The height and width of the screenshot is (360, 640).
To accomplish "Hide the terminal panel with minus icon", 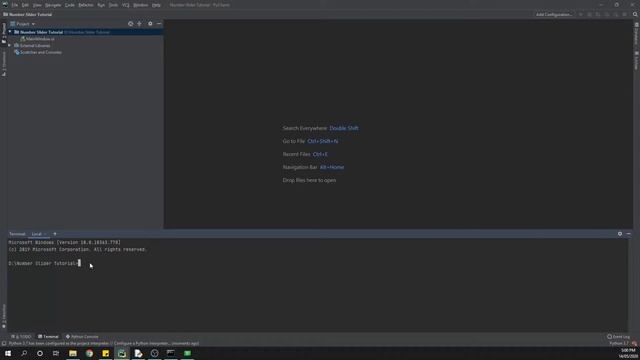I will [629, 234].
